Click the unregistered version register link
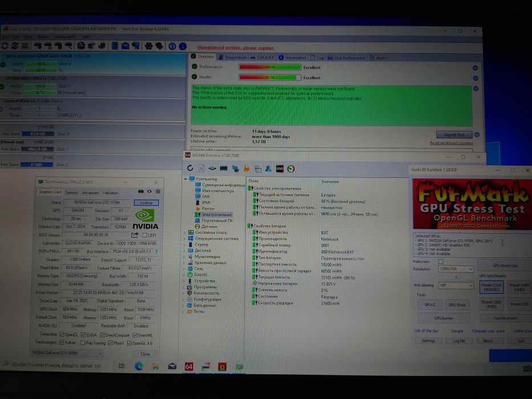 coord(236,47)
